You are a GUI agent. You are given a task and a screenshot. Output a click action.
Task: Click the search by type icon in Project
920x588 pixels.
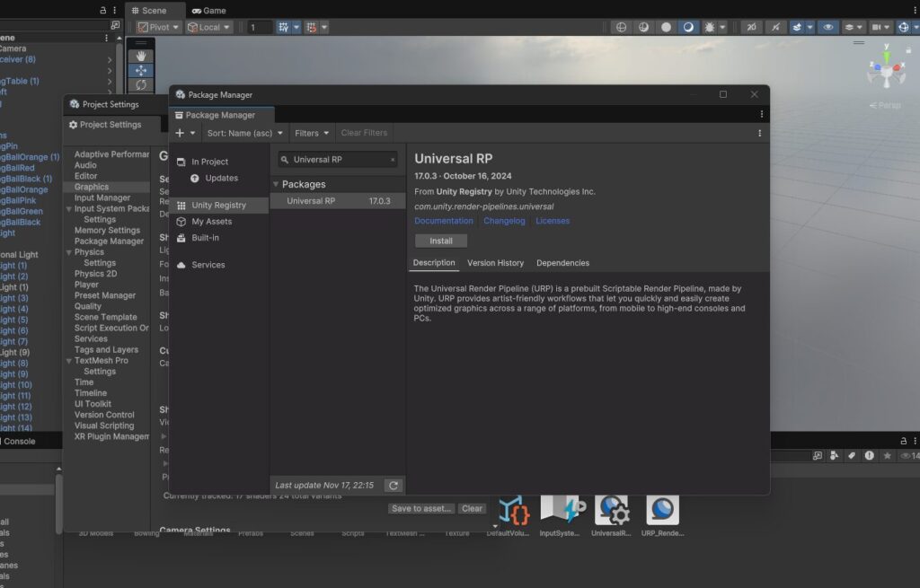[834, 455]
